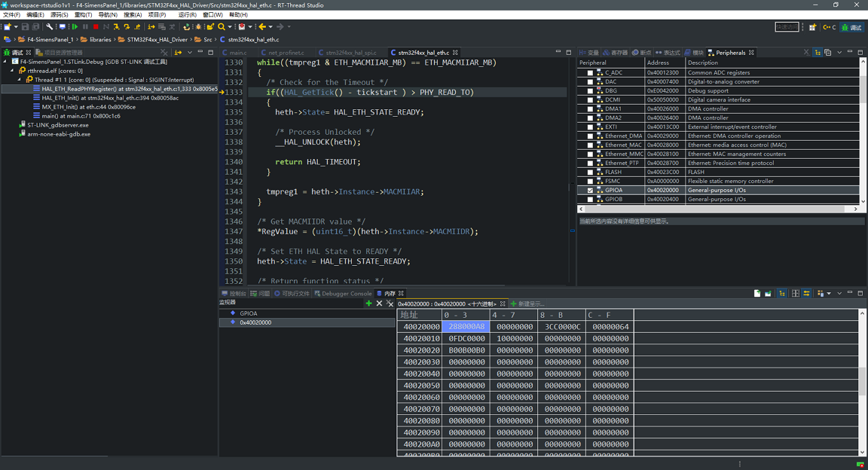868x470 pixels.
Task: Check the DBG peripheral checkbox
Action: 590,91
